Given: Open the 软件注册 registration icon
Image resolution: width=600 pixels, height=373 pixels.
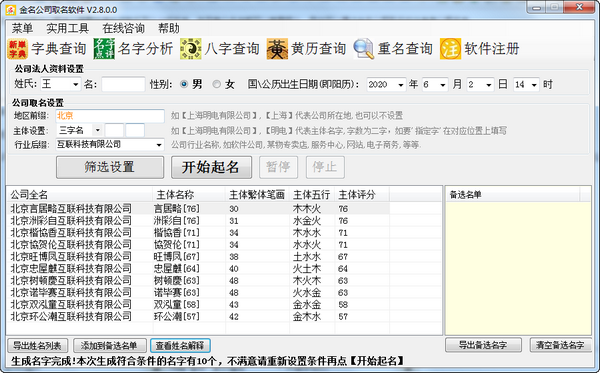Looking at the screenshot, I should click(x=450, y=49).
